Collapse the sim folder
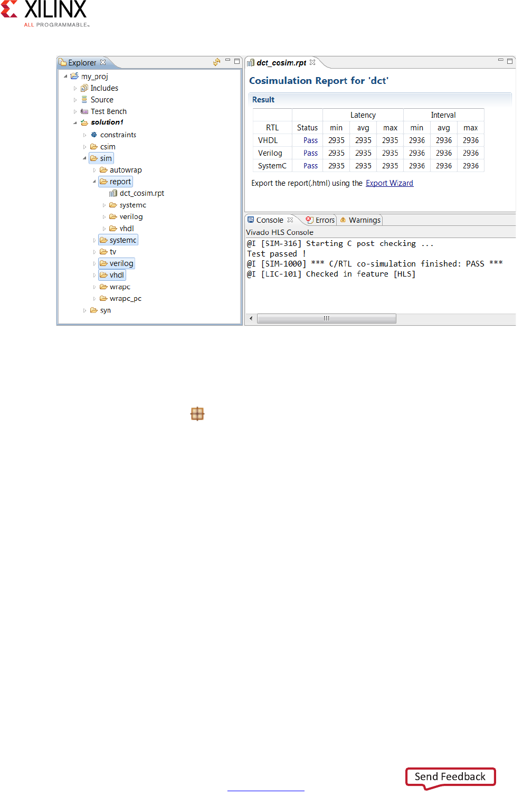The height and width of the screenshot is (797, 532). pos(84,158)
